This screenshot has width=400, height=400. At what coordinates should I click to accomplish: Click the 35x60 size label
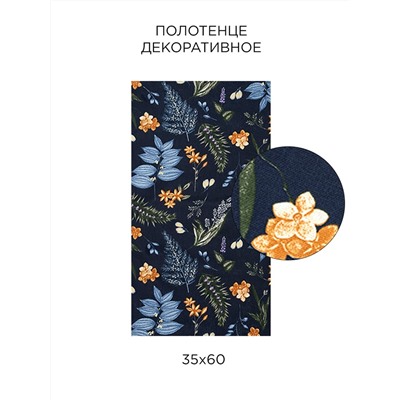tap(204, 360)
